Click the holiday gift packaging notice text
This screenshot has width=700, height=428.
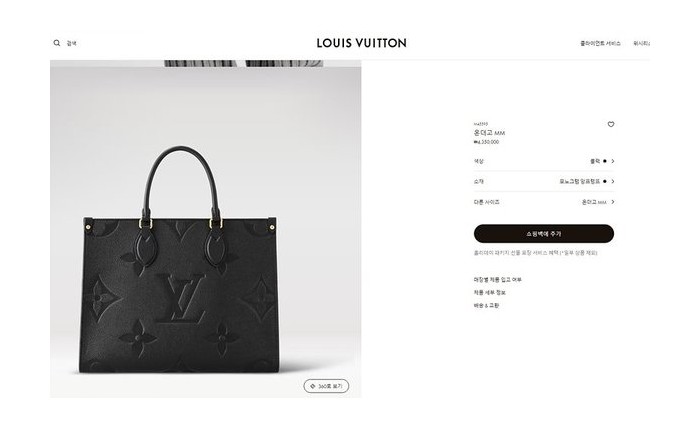[x=535, y=253]
